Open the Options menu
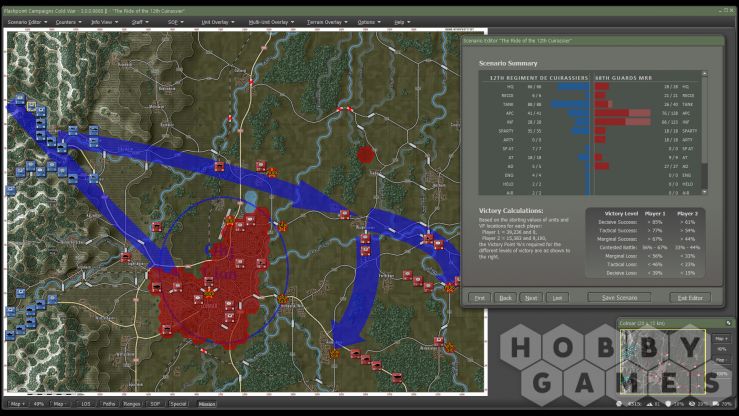Viewport: 739px width, 416px height. coord(369,22)
